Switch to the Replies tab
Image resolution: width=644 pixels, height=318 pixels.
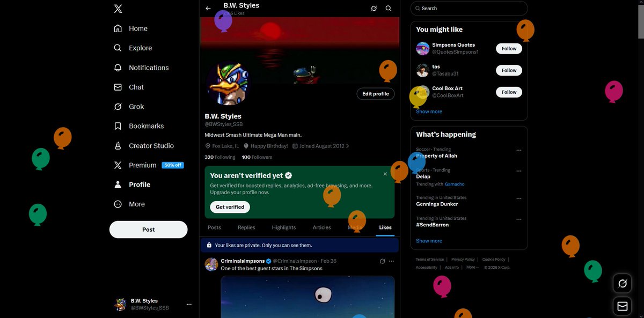tap(246, 227)
